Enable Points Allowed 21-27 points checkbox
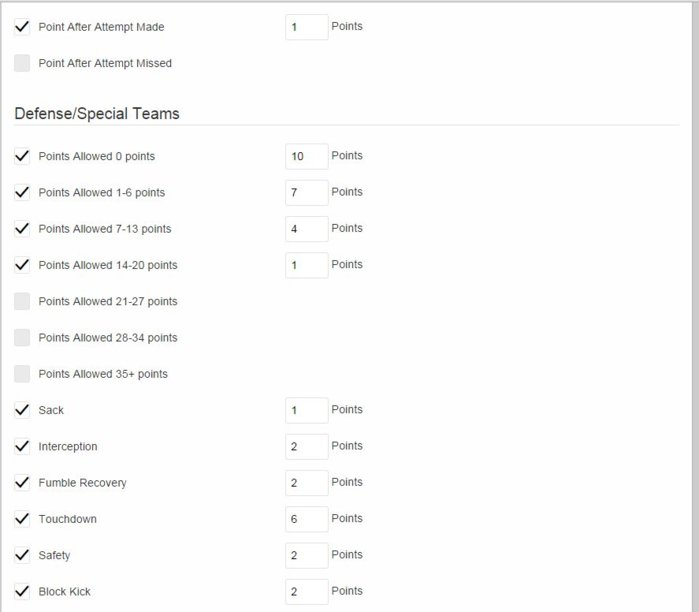Screen dimensions: 699x612 22,301
